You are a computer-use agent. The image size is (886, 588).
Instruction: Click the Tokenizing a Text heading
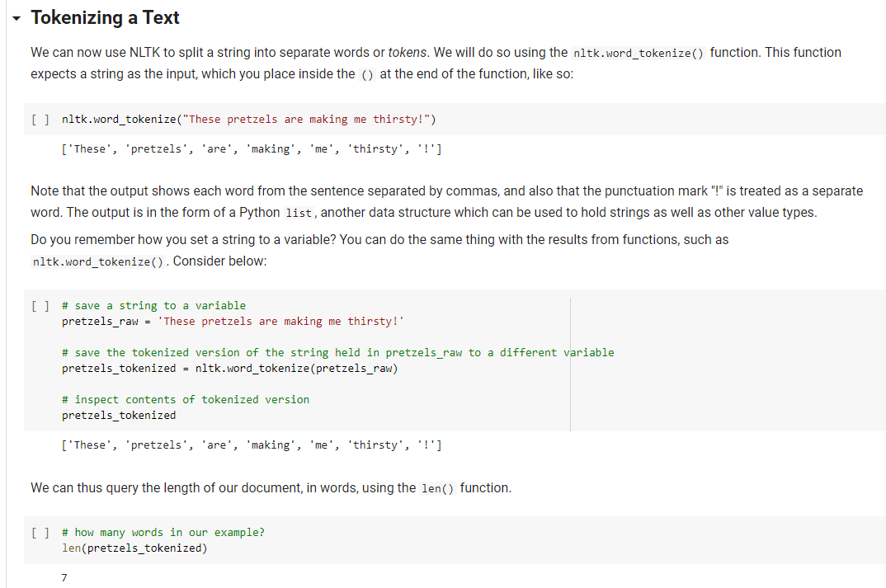click(x=105, y=17)
